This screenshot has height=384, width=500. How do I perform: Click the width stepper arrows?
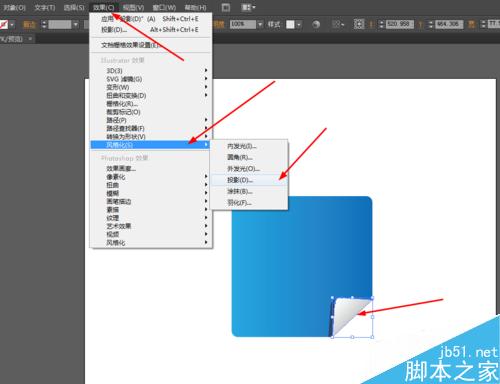pos(483,24)
